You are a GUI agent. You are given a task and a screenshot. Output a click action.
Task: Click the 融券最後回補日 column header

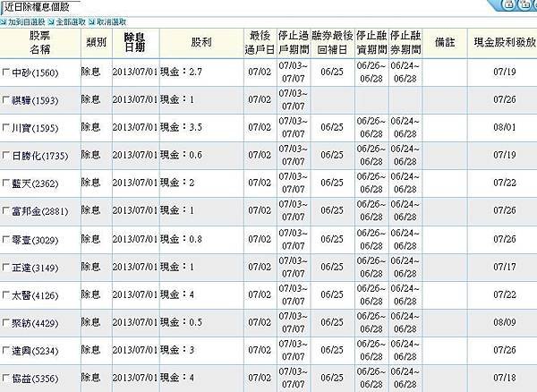tap(332, 43)
